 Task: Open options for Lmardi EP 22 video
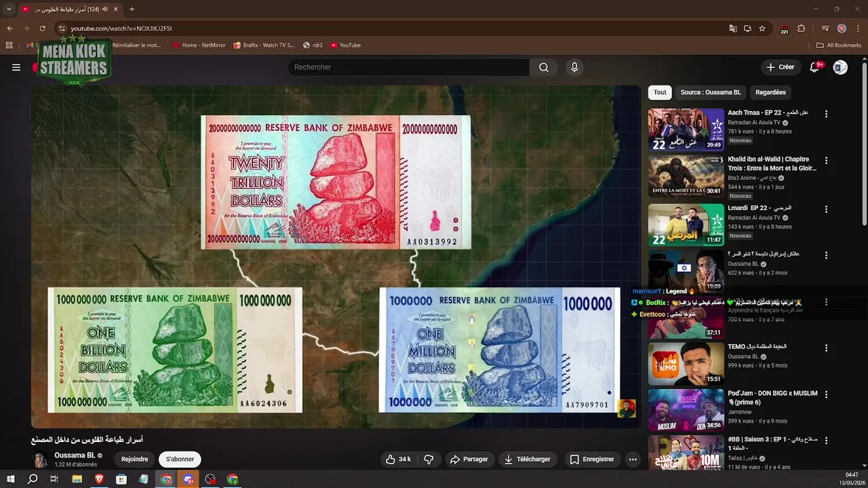coord(826,208)
